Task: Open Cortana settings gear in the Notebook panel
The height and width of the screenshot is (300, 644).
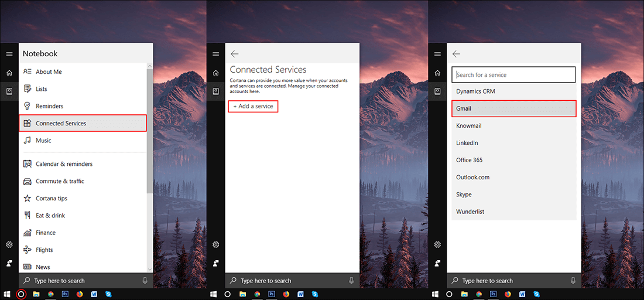Action: [9, 244]
